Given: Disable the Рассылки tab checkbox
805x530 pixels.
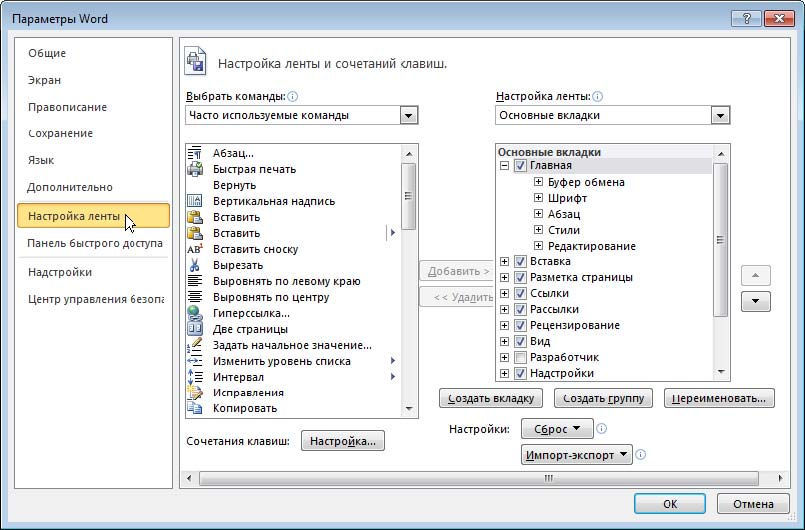Looking at the screenshot, I should pyautogui.click(x=520, y=309).
